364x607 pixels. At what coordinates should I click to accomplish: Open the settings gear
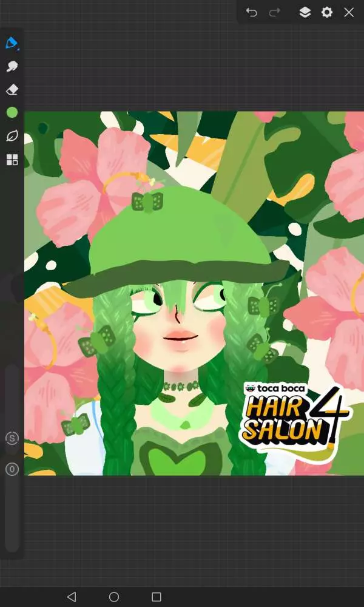tap(327, 13)
